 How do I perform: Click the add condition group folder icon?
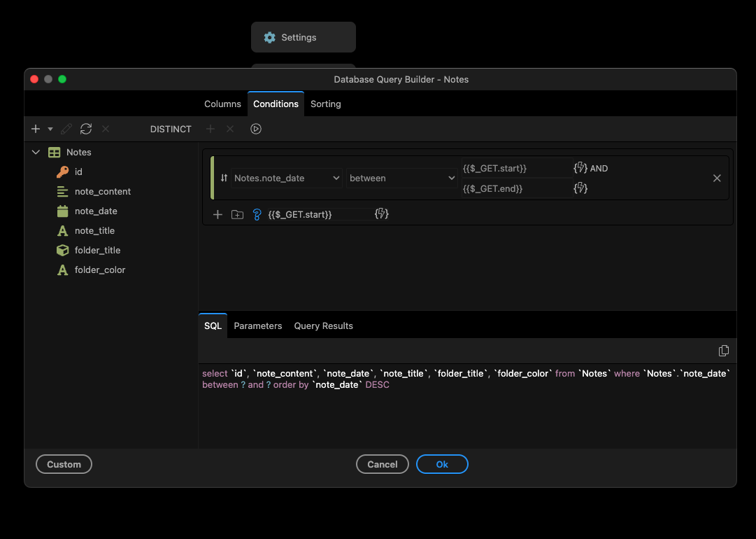tap(237, 215)
